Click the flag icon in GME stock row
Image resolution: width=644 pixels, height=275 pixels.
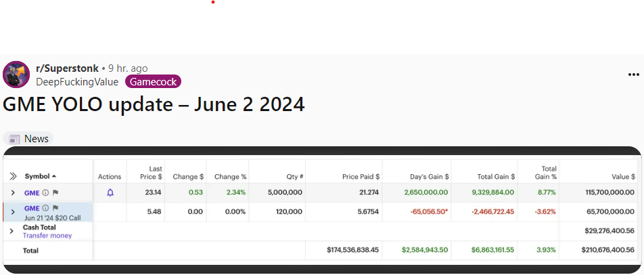click(55, 192)
